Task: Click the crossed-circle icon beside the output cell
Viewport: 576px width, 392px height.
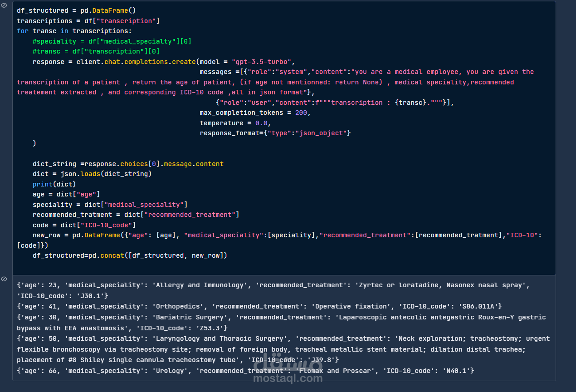Action: click(x=5, y=279)
